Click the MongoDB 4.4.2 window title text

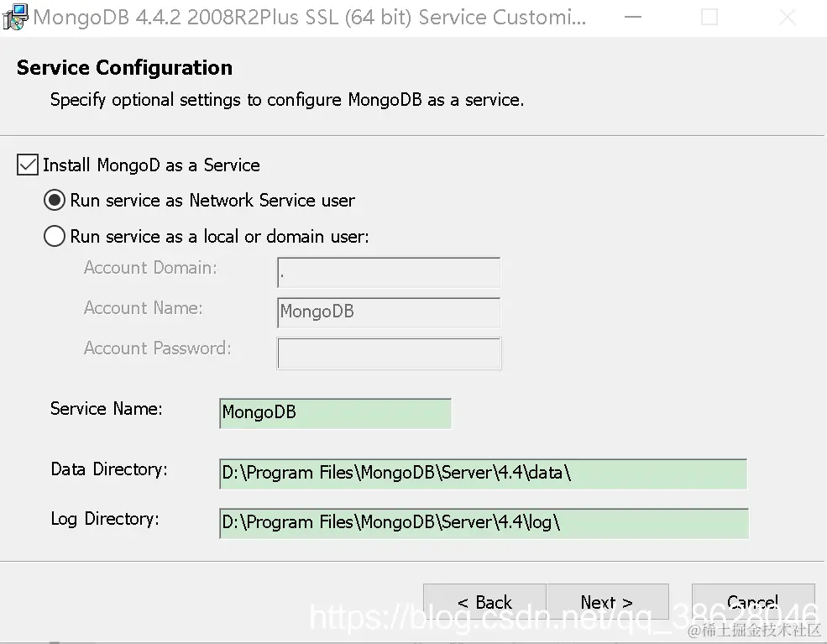[x=310, y=18]
